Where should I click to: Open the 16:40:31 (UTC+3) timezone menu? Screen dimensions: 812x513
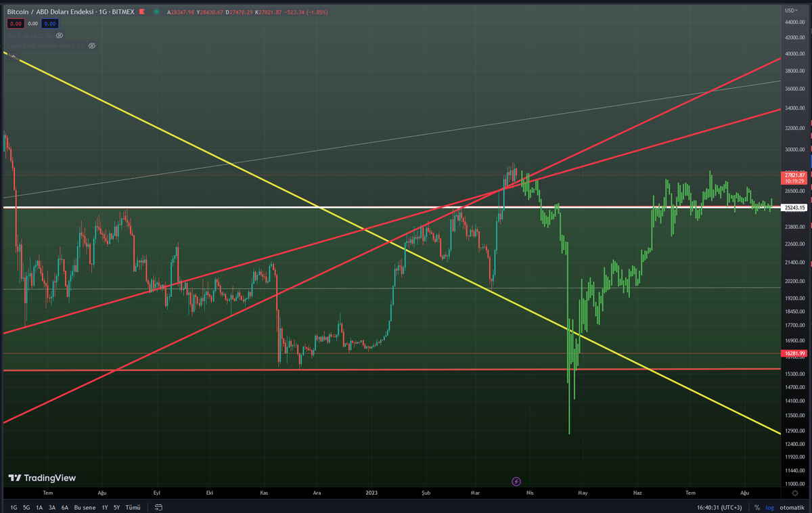(x=719, y=508)
